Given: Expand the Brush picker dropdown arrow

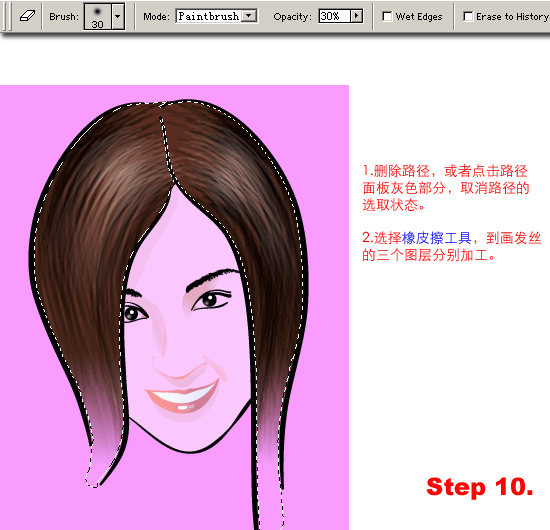Looking at the screenshot, I should click(x=118, y=16).
